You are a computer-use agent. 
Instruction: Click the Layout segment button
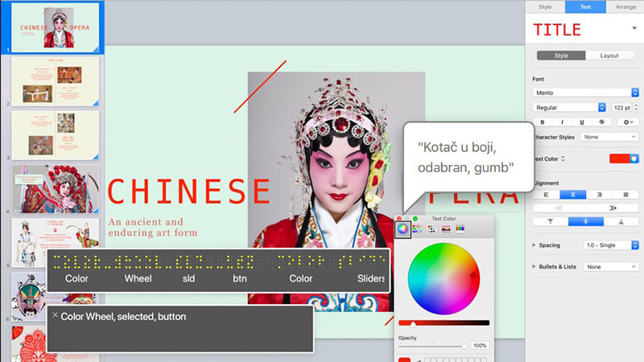pyautogui.click(x=609, y=56)
